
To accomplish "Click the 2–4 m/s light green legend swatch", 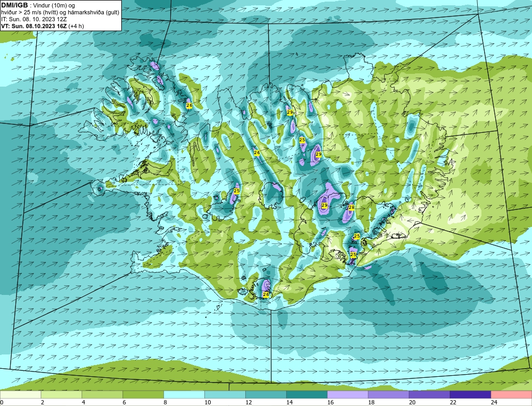I will pyautogui.click(x=61, y=394).
